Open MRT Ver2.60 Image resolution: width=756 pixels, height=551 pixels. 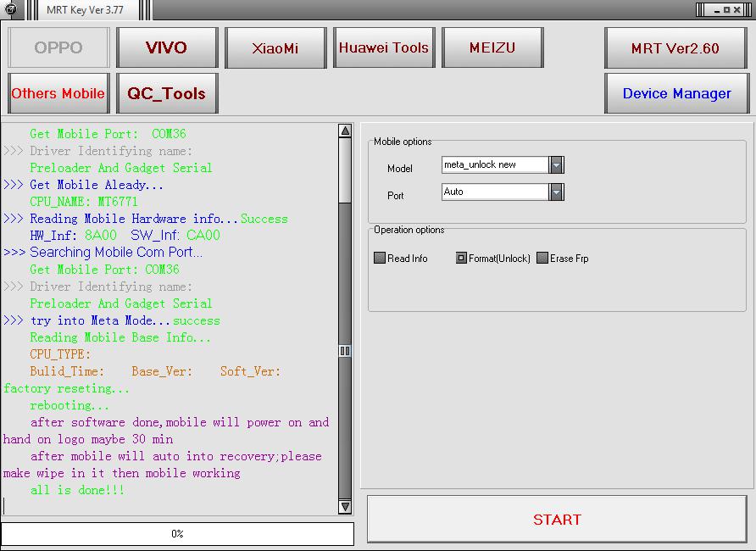pos(675,47)
